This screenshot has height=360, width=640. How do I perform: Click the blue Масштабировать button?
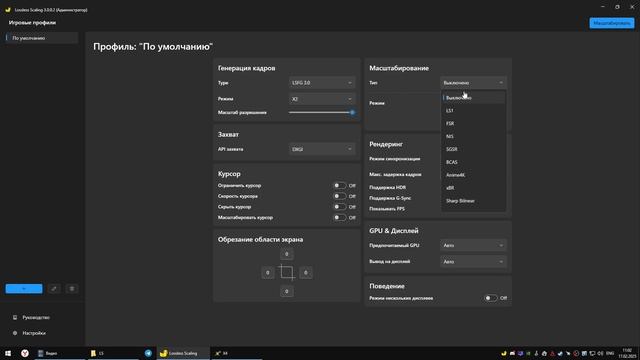611,23
